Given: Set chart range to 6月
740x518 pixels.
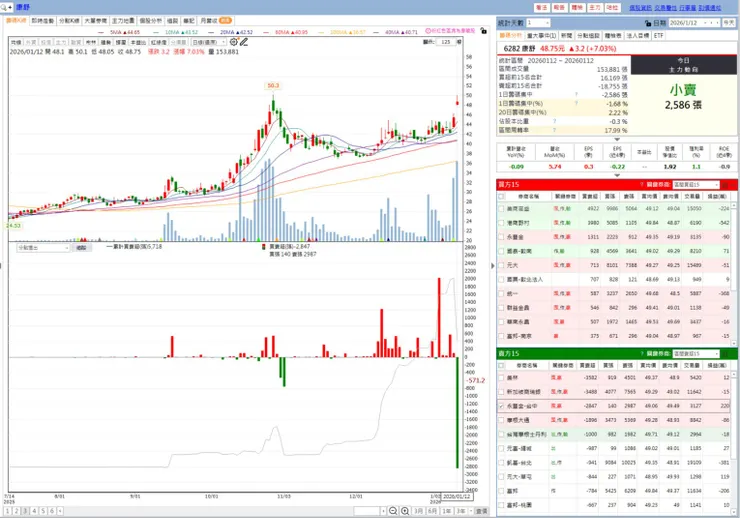Looking at the screenshot, I should (432, 511).
